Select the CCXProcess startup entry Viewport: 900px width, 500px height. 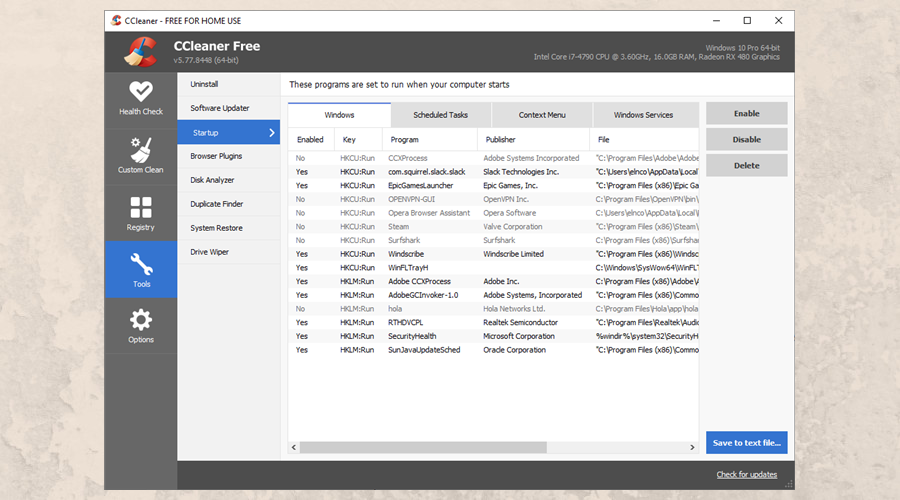(494, 158)
